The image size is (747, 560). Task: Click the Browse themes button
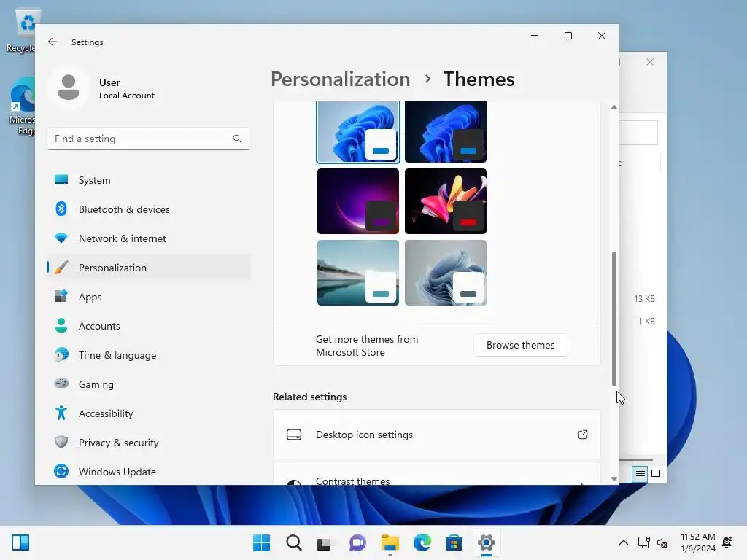[x=520, y=345]
